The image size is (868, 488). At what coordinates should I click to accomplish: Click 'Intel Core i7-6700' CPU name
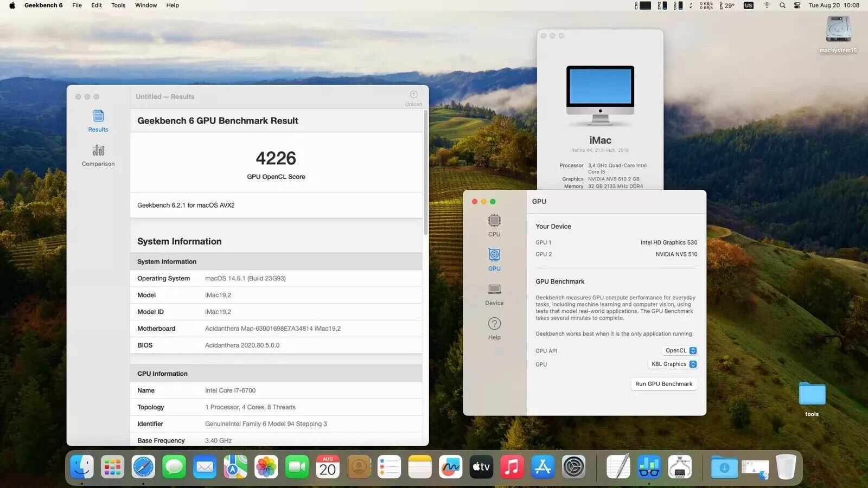[230, 390]
